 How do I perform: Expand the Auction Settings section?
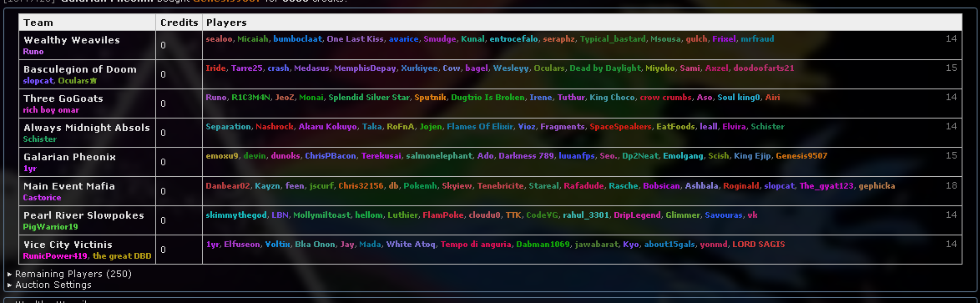coord(49,285)
